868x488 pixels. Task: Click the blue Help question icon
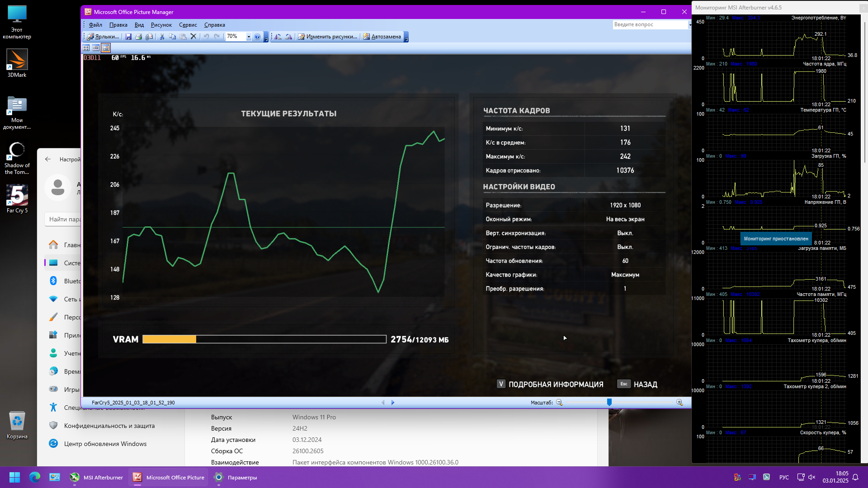click(x=257, y=37)
